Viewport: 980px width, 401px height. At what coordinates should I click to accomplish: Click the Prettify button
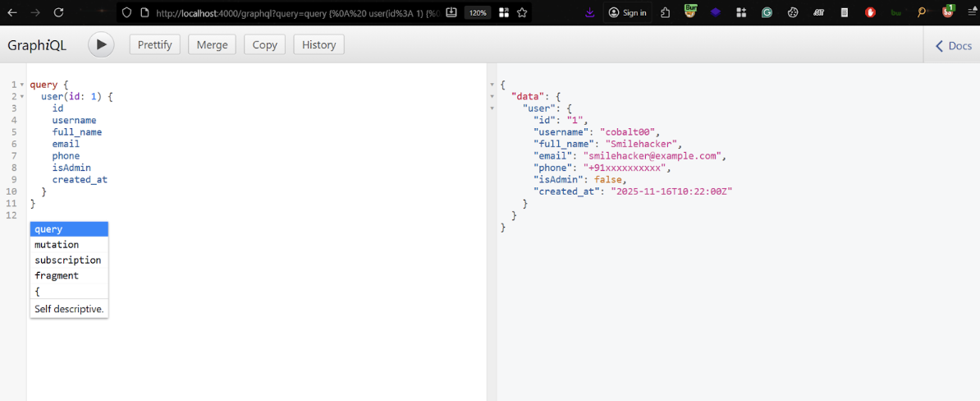click(155, 45)
